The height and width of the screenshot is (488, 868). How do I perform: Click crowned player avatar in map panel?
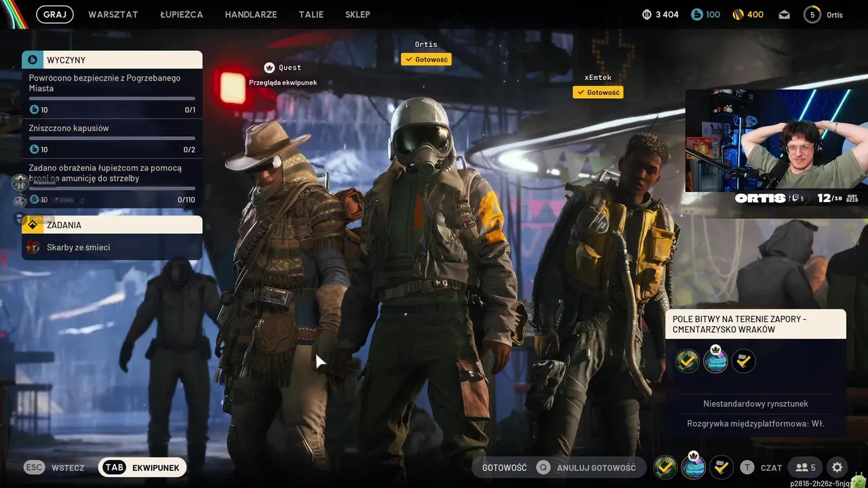pyautogui.click(x=715, y=360)
